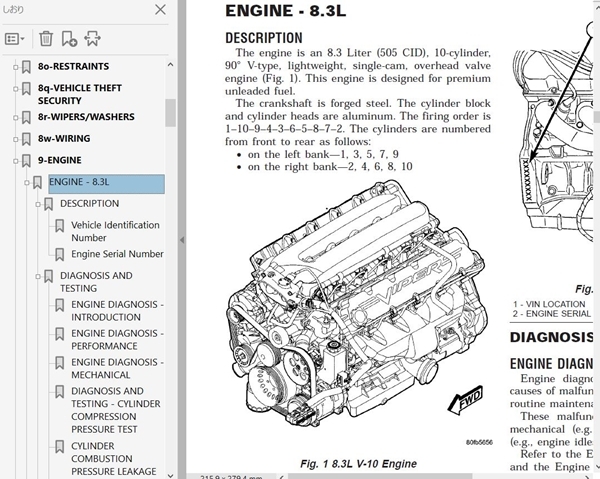This screenshot has width=600, height=479.
Task: Open 8w-WIRING bookmark
Action: [64, 138]
